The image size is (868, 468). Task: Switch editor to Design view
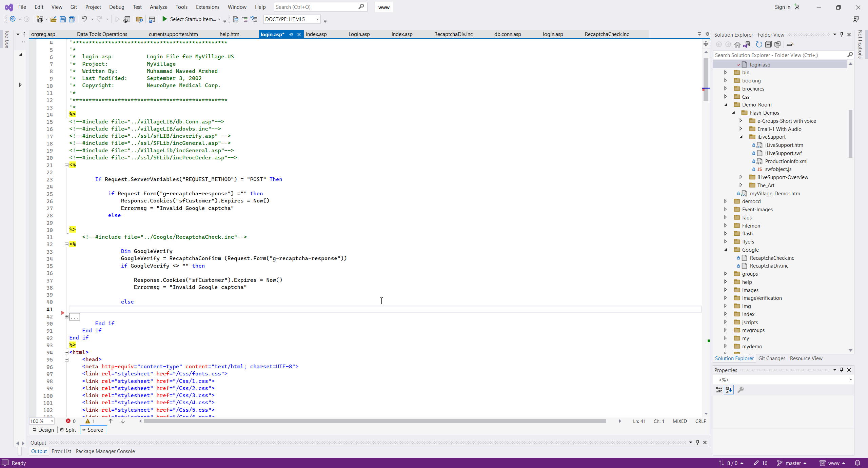point(43,430)
